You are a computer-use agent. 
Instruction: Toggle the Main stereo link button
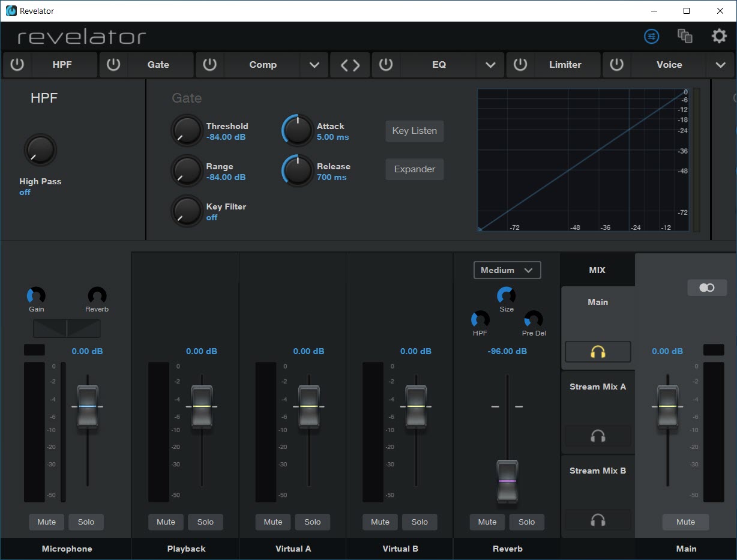[x=707, y=288]
